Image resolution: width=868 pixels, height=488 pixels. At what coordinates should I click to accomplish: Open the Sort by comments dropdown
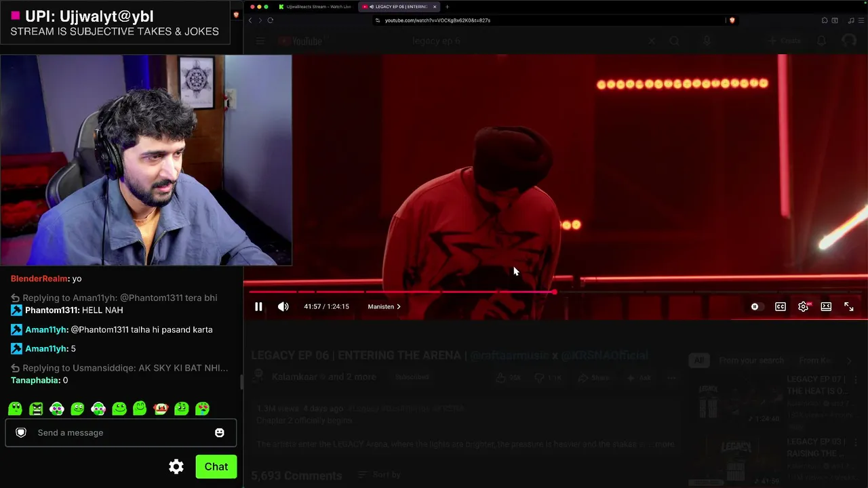[x=380, y=475]
